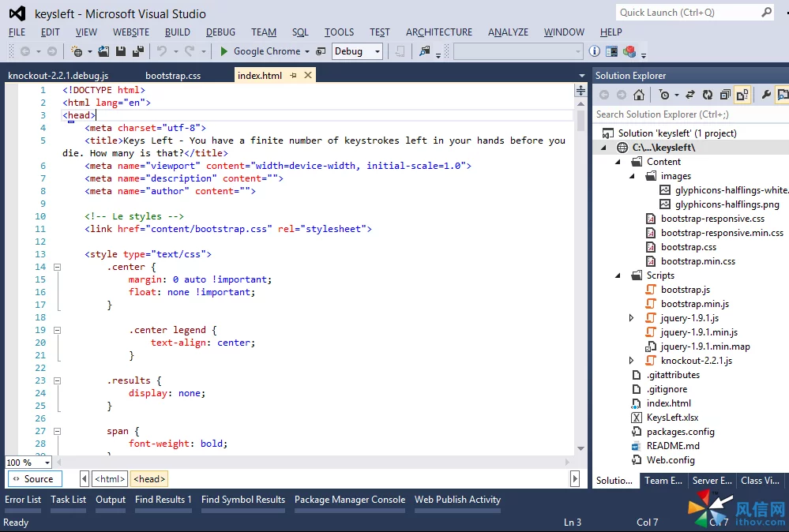
Task: Collapse the span block at line 27
Action: pyautogui.click(x=58, y=432)
